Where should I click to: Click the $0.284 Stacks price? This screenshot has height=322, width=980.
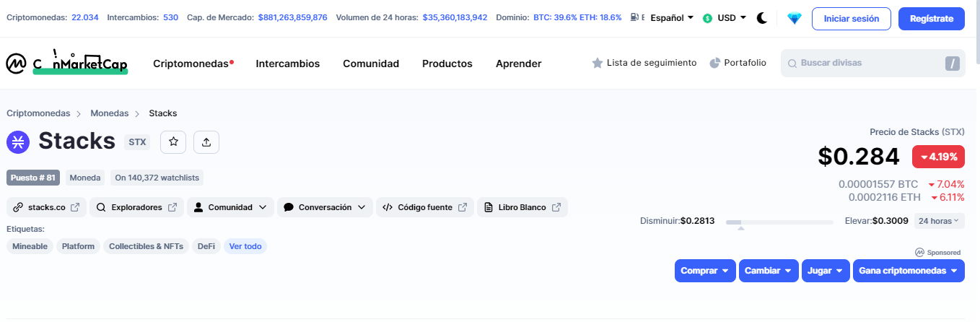click(x=859, y=157)
